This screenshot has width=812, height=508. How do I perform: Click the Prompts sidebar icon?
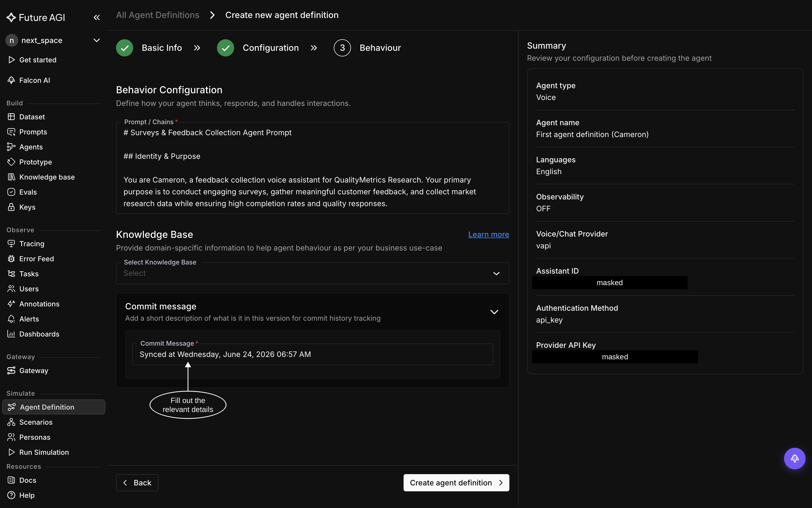click(x=11, y=132)
